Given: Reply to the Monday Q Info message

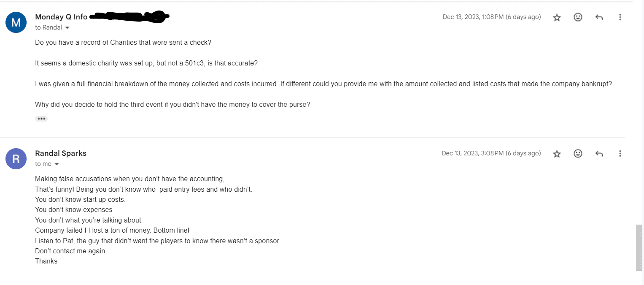Looking at the screenshot, I should point(599,17).
